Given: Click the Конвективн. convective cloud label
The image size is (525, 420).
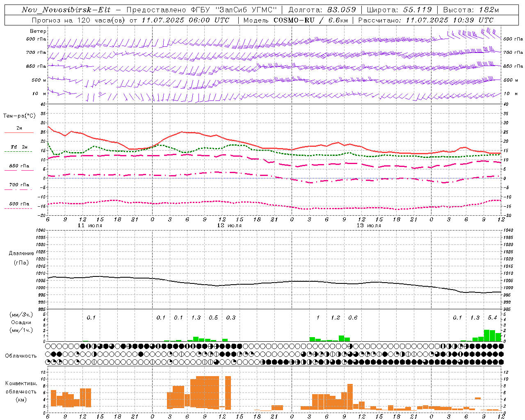Looking at the screenshot, I should 21,383.
